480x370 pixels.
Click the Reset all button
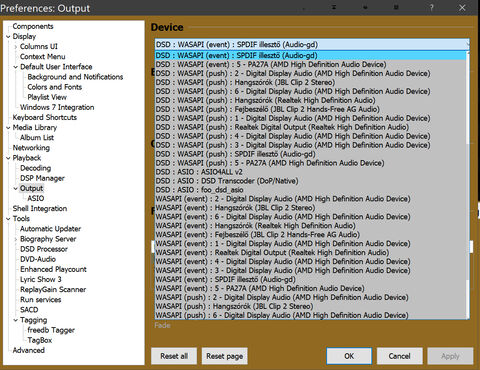tap(174, 356)
